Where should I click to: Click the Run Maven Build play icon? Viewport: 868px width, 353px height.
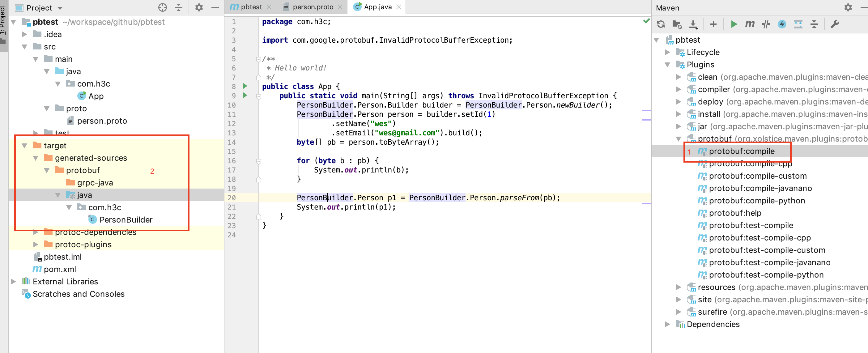pyautogui.click(x=734, y=24)
